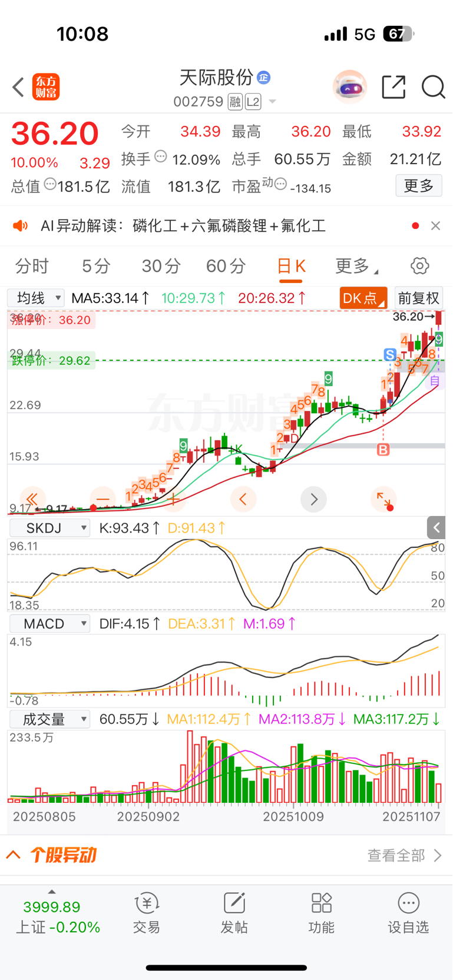Tap the 交易 trade icon

(147, 912)
